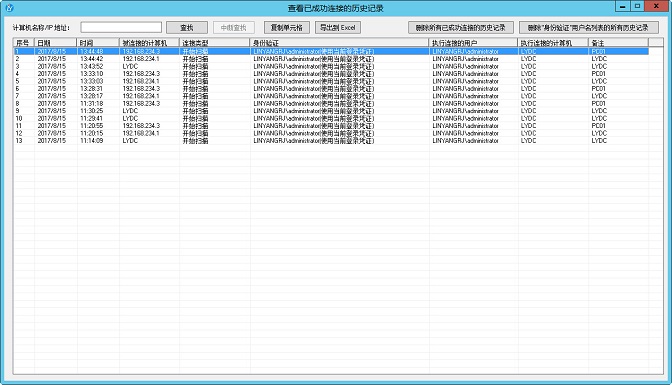The width and height of the screenshot is (672, 385).
Task: Click the 查找 (Find) button
Action: point(187,27)
